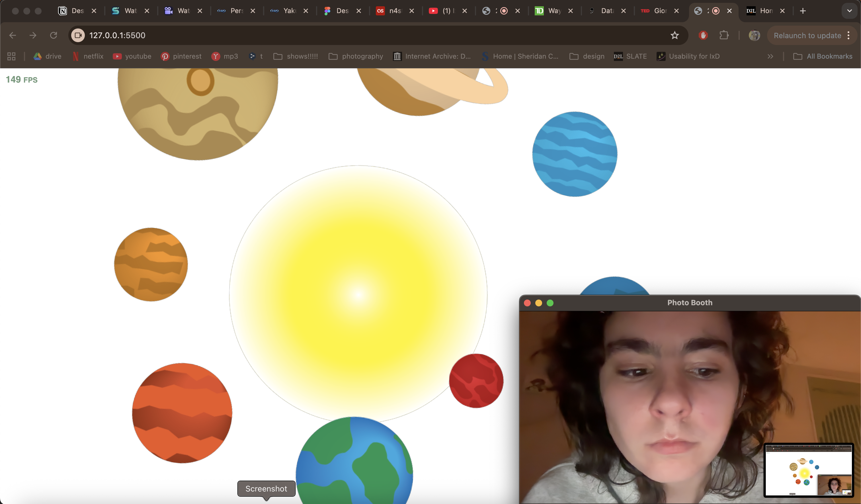Click the extensions puzzle icon
This screenshot has width=861, height=504.
coord(724,35)
